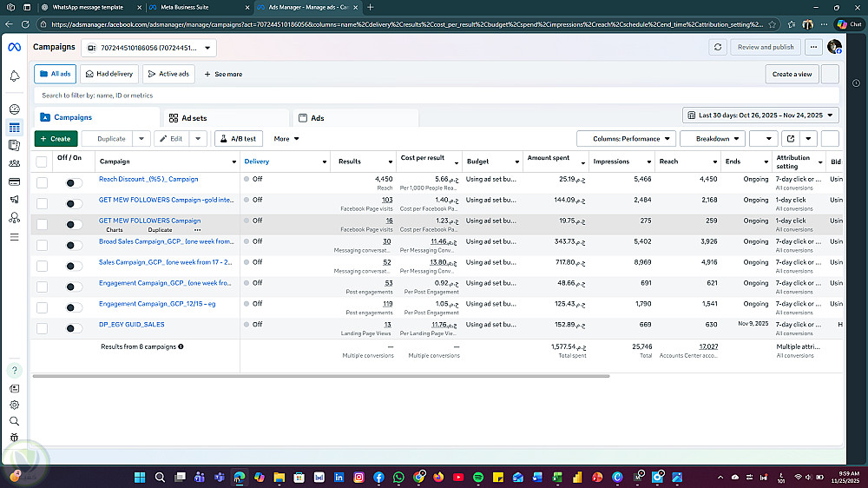Open the audiences people icon in the sidebar

[x=15, y=163]
